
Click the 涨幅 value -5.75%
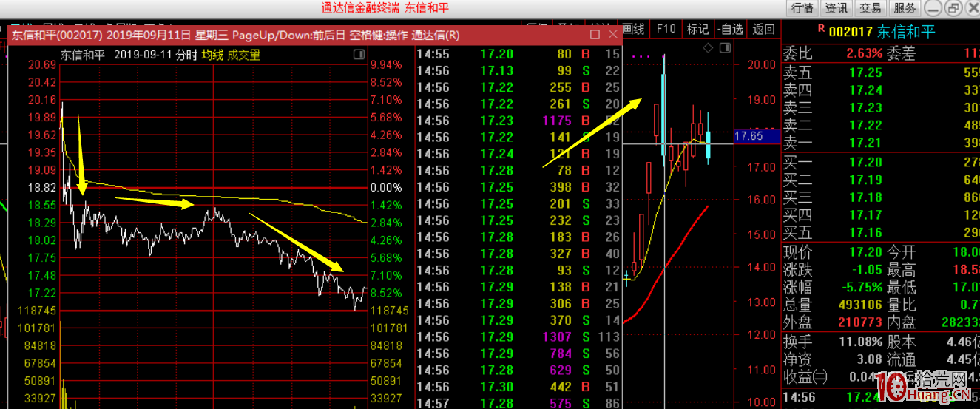tap(862, 288)
